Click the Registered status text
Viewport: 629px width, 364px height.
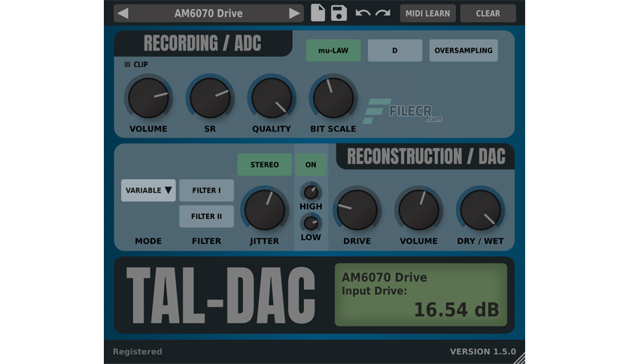137,351
